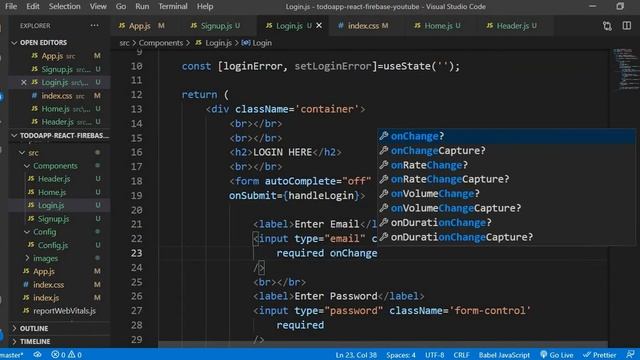The height and width of the screenshot is (360, 640).
Task: Open Home.js from Open Editors list
Action: (59, 109)
